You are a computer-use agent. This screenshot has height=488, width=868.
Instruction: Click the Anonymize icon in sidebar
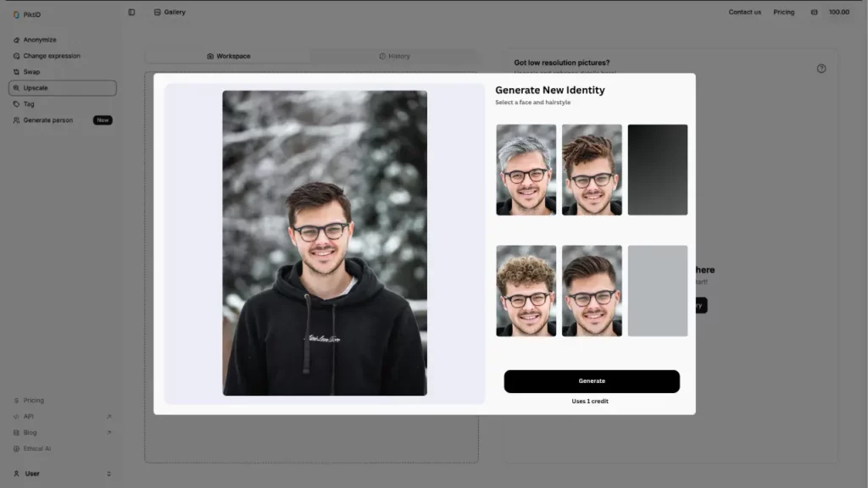click(x=17, y=40)
